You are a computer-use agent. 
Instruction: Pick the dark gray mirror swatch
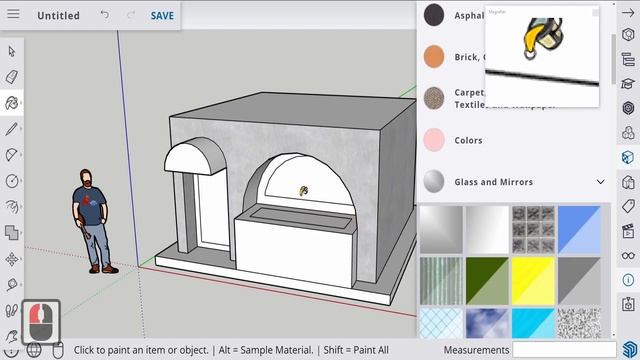tap(441, 229)
